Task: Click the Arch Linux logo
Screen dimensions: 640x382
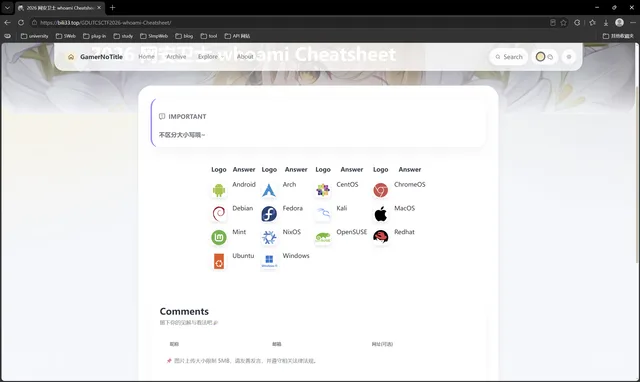Action: (269, 190)
